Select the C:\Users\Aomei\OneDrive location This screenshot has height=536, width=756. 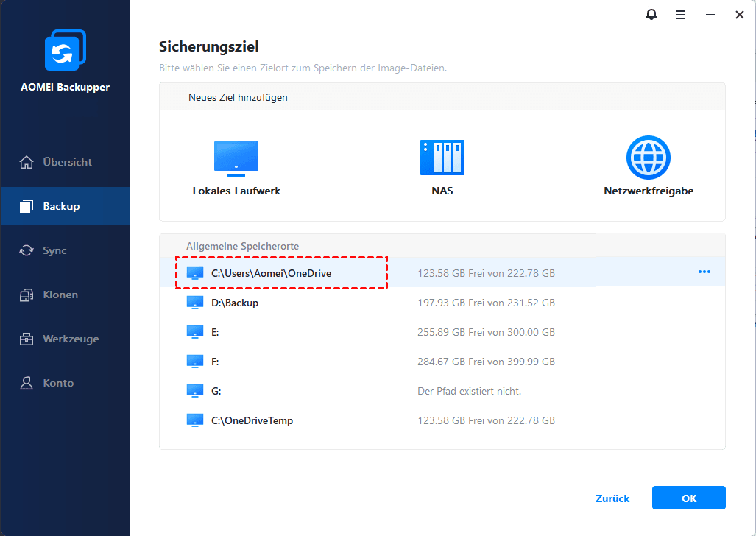point(442,273)
